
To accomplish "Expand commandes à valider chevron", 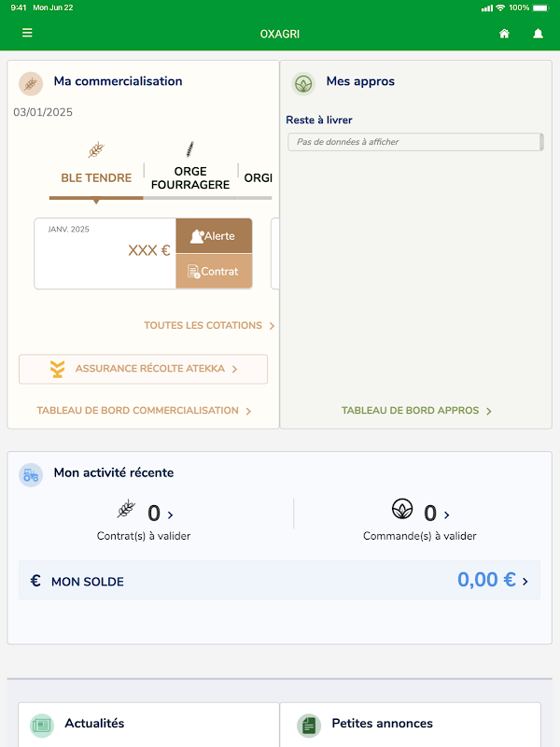I will pyautogui.click(x=447, y=515).
